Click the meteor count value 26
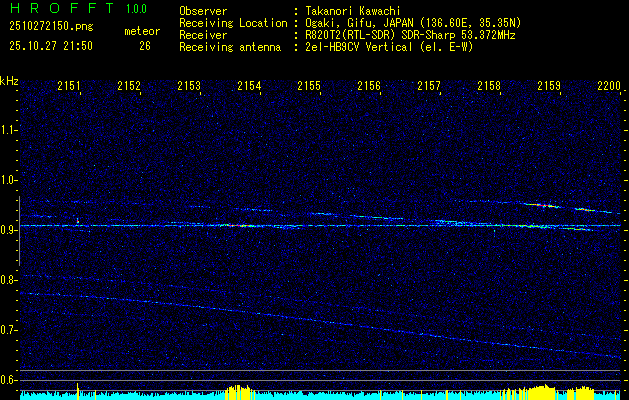629x400 pixels. pos(145,46)
